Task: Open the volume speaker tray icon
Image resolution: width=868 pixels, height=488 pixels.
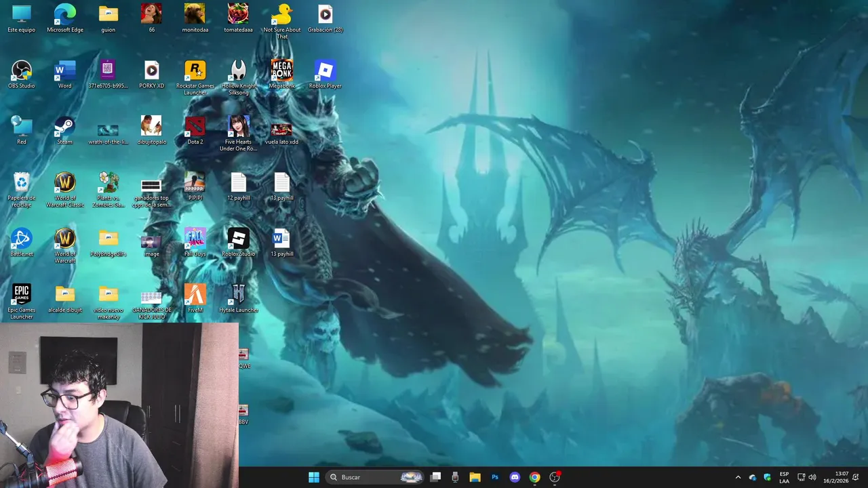Action: point(812,477)
